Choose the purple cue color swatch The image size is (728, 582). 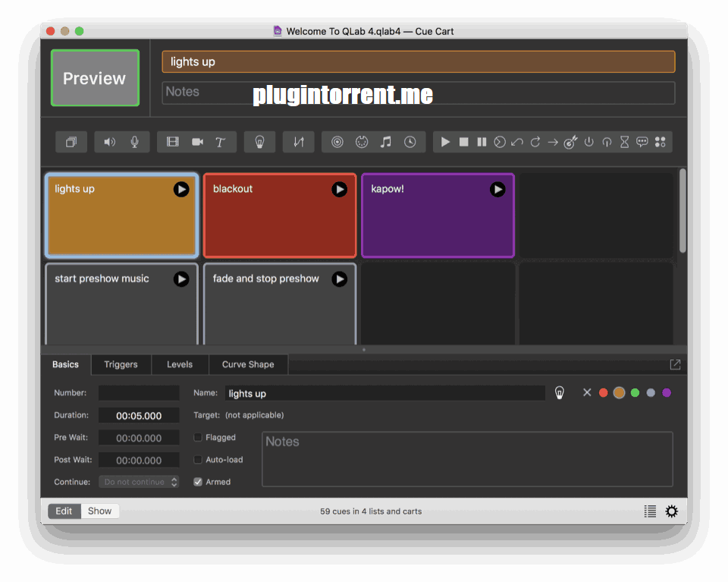coord(667,393)
